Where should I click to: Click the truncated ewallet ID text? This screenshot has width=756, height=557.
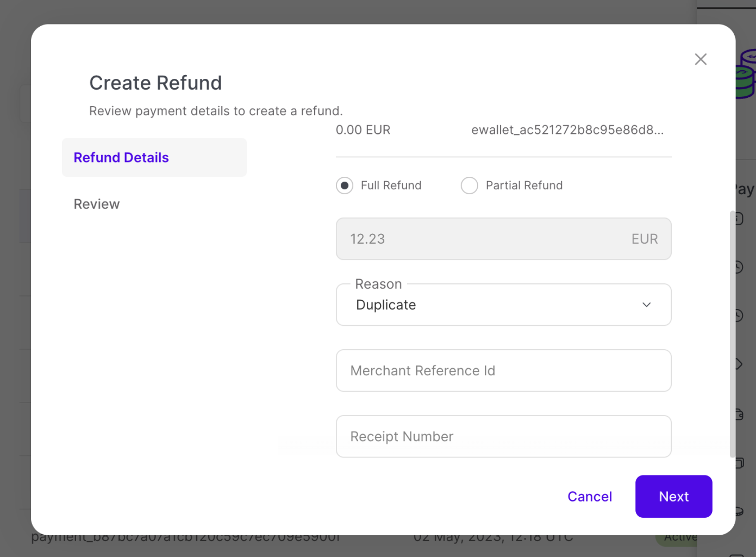(x=567, y=130)
